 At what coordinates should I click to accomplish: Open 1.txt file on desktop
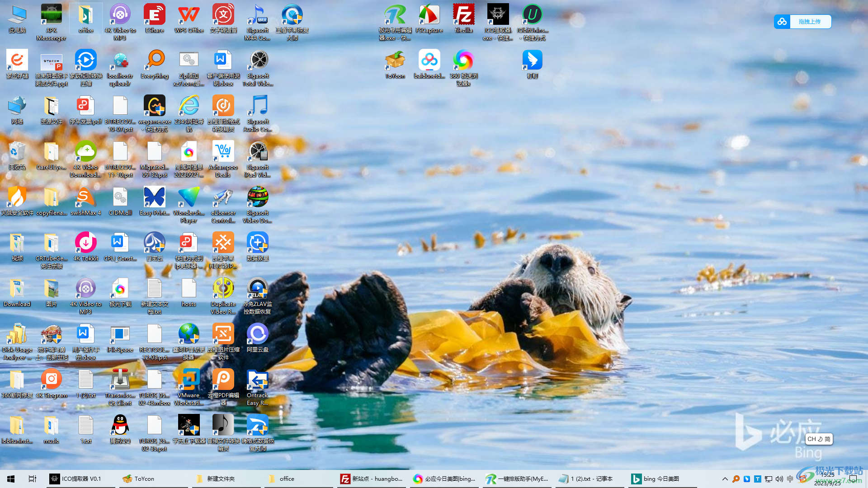tap(85, 429)
